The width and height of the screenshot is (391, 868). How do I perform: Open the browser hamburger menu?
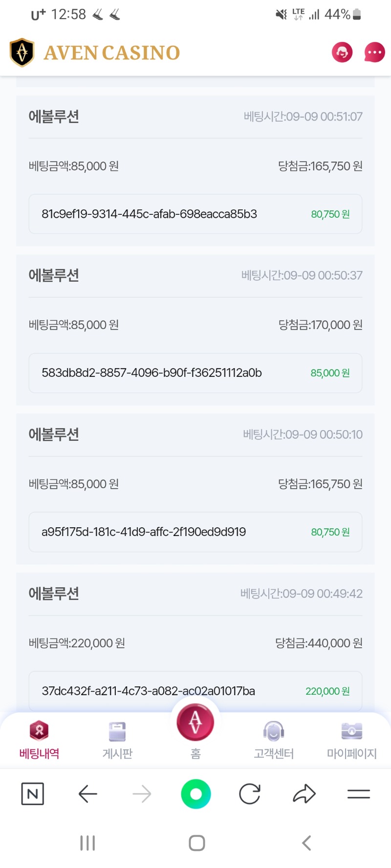click(359, 794)
